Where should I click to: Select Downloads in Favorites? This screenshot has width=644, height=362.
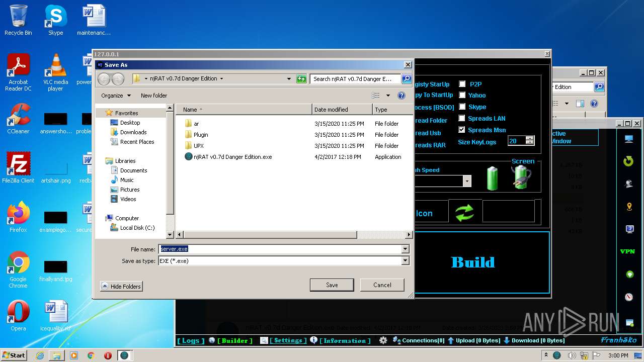(129, 132)
